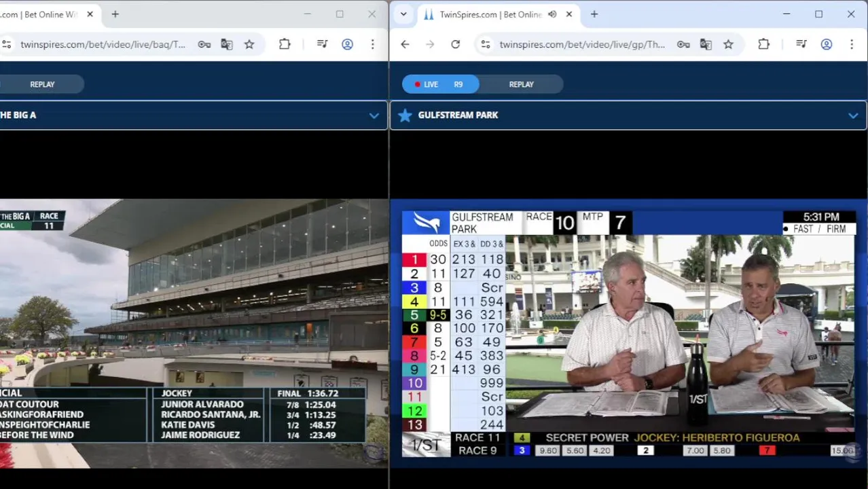The image size is (868, 489).
Task: Open media control icon in right window
Action: pyautogui.click(x=801, y=44)
